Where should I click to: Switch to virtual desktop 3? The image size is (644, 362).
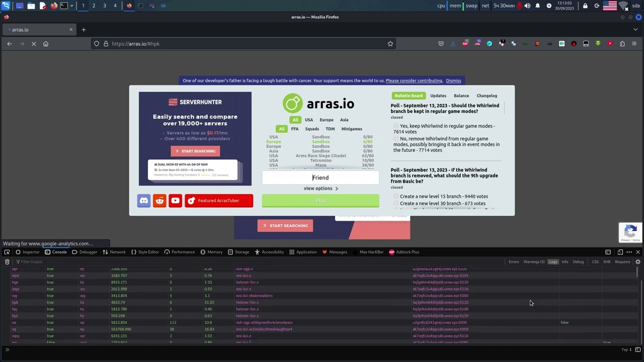(x=104, y=6)
